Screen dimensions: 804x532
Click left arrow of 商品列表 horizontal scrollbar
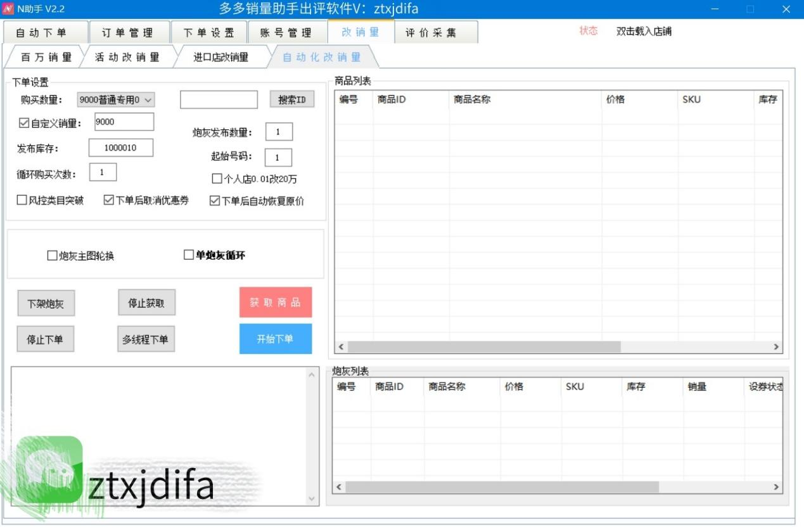coord(341,347)
